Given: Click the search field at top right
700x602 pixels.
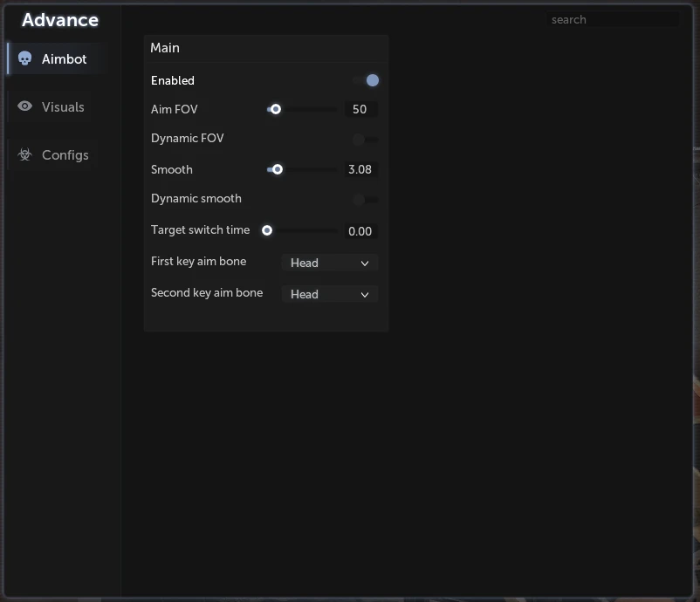Looking at the screenshot, I should (613, 20).
